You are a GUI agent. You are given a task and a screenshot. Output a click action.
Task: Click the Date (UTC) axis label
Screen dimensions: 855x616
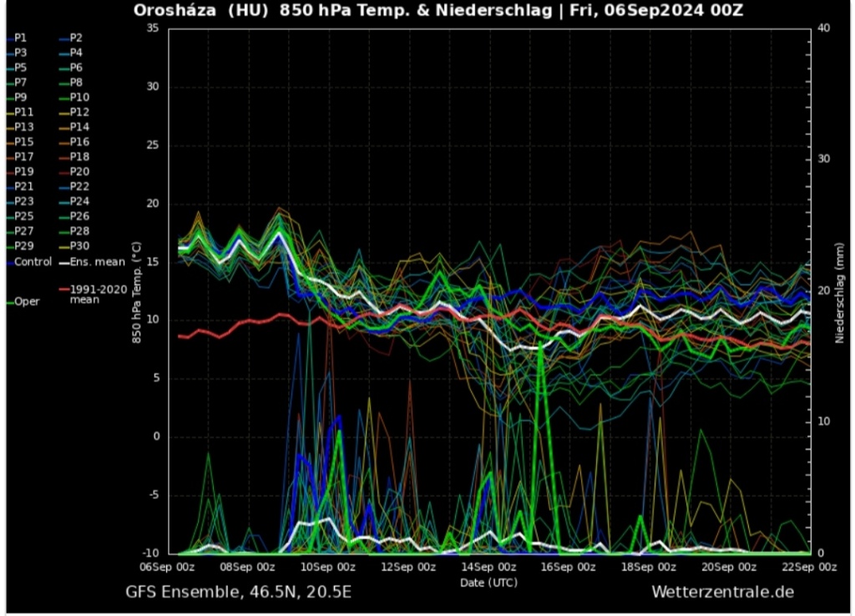pyautogui.click(x=488, y=582)
